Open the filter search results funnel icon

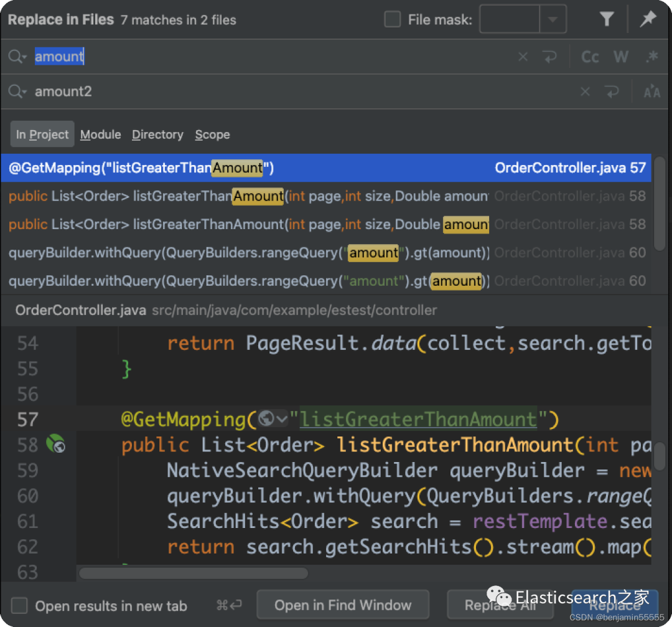pyautogui.click(x=607, y=19)
